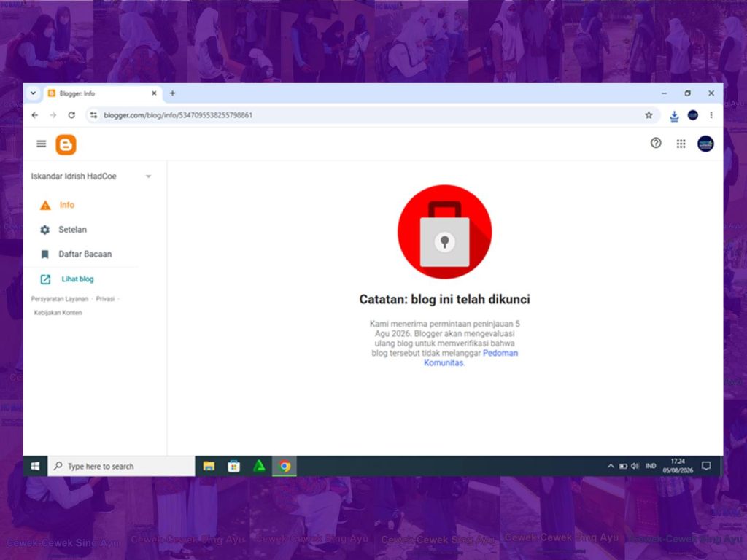Open the Chrome profile icon in toolbar
Image resolution: width=747 pixels, height=560 pixels.
click(693, 115)
